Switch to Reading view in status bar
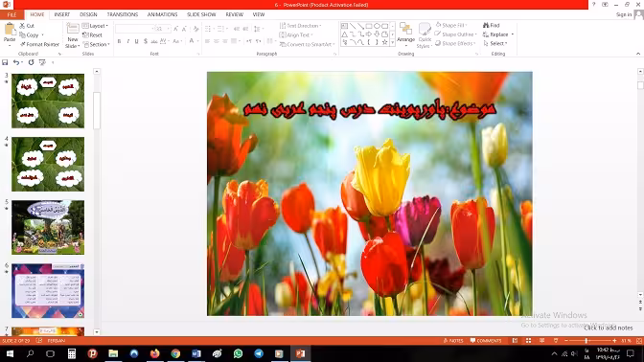Viewport: 644px width, 362px height. (x=542, y=341)
